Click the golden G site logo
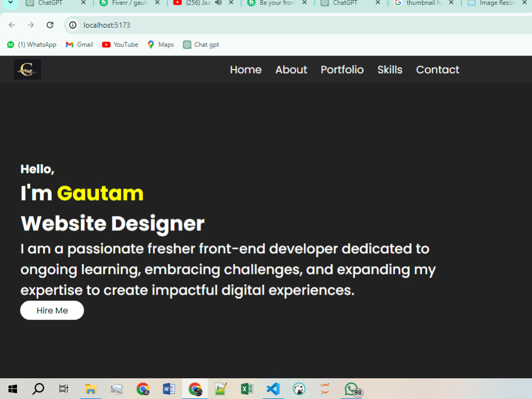532x399 pixels. (x=27, y=70)
